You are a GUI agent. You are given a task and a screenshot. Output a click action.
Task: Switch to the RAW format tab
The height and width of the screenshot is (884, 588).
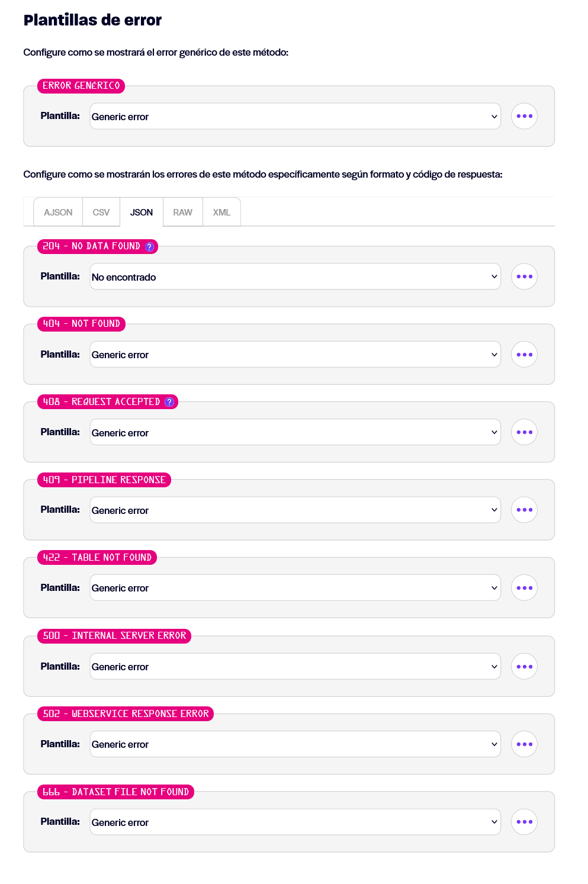(x=183, y=212)
